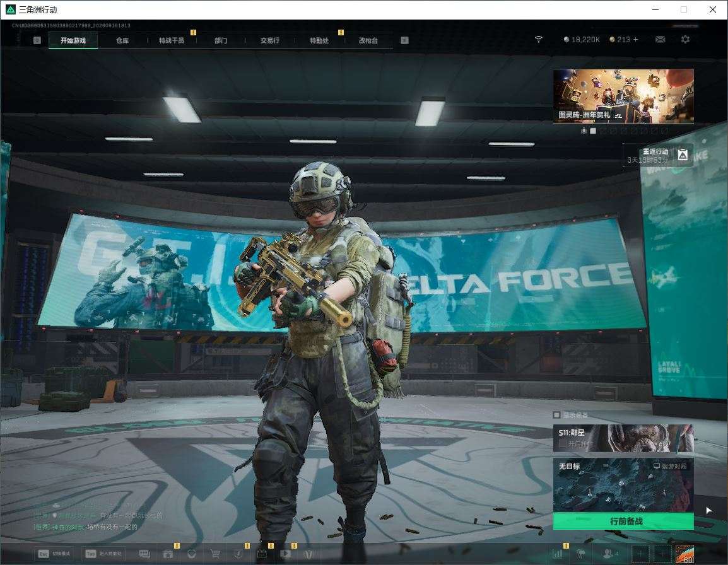Open the mail inbox icon

click(x=660, y=40)
